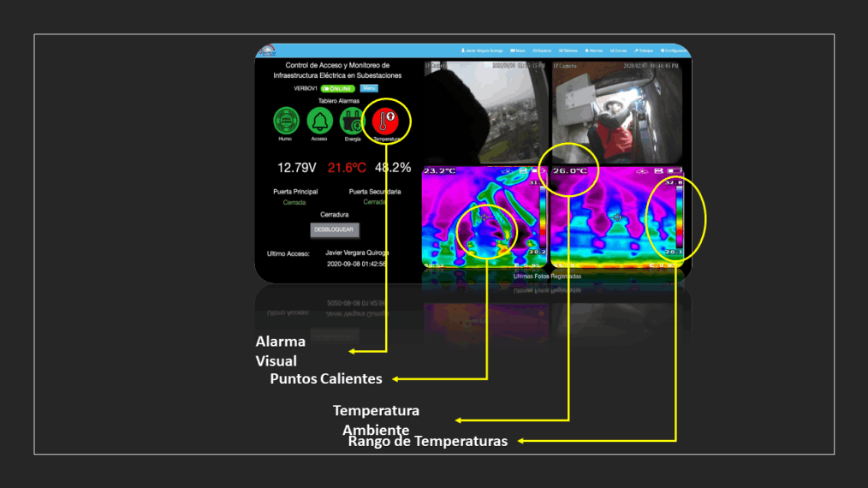Click the Energía power plug icon
This screenshot has height=488, width=868.
(x=353, y=119)
